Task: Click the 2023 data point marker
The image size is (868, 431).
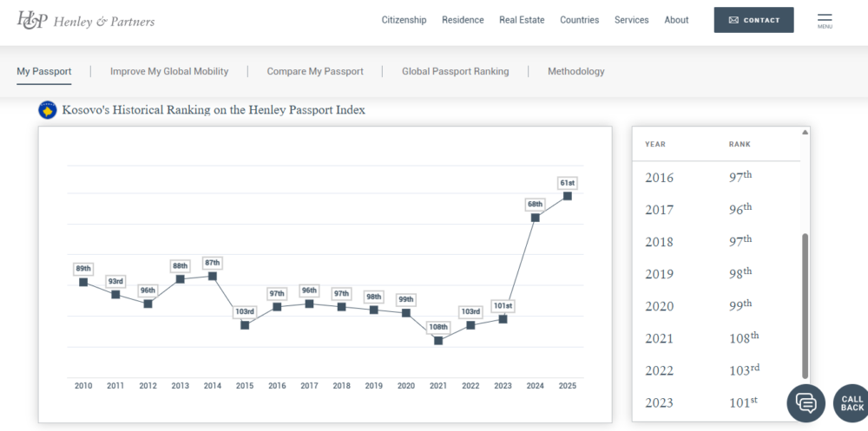Action: (x=503, y=319)
